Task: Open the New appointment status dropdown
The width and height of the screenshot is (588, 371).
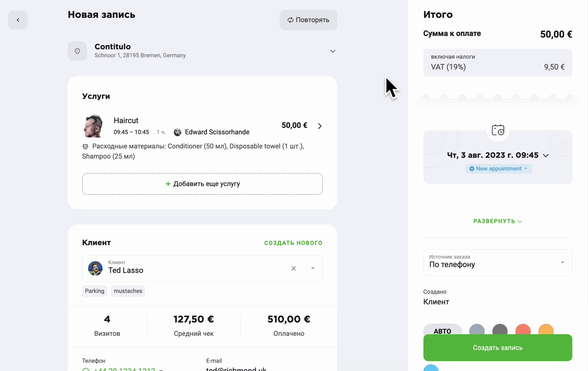Action: pos(499,169)
